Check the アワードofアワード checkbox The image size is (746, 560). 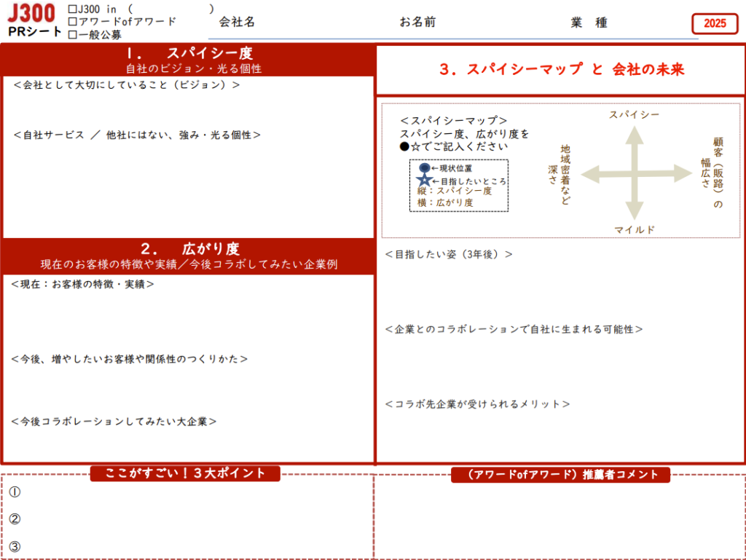73,22
